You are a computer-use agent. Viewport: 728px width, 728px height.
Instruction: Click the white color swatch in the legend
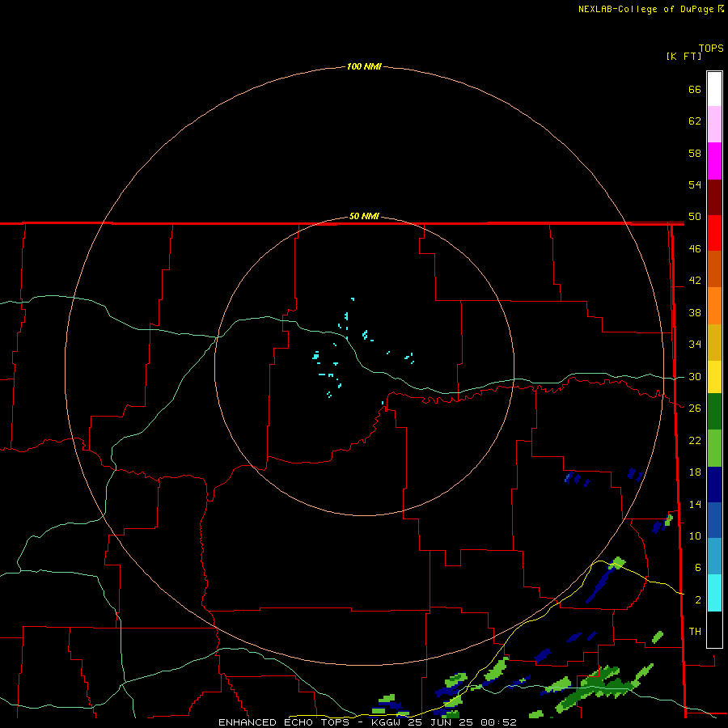tap(714, 89)
